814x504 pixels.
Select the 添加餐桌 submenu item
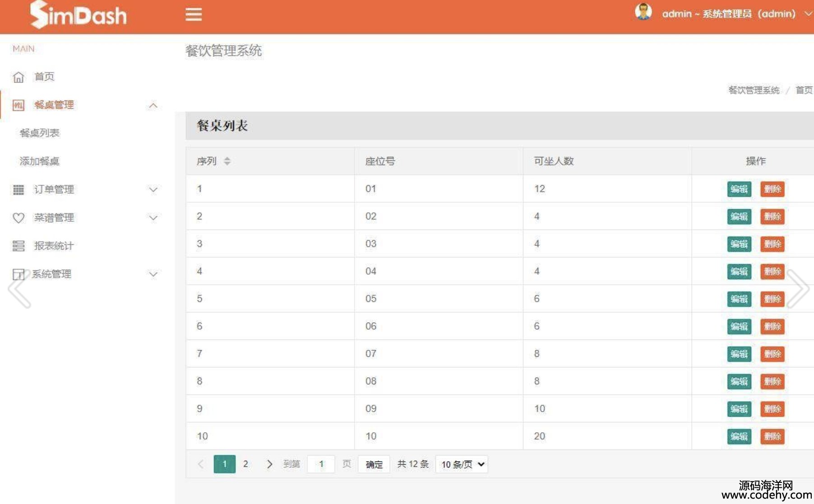pyautogui.click(x=40, y=161)
